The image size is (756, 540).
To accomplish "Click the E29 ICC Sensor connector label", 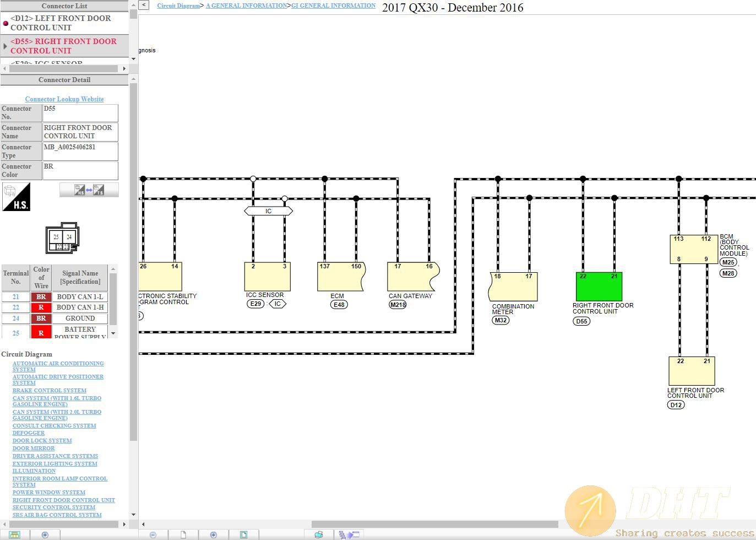I will click(255, 304).
